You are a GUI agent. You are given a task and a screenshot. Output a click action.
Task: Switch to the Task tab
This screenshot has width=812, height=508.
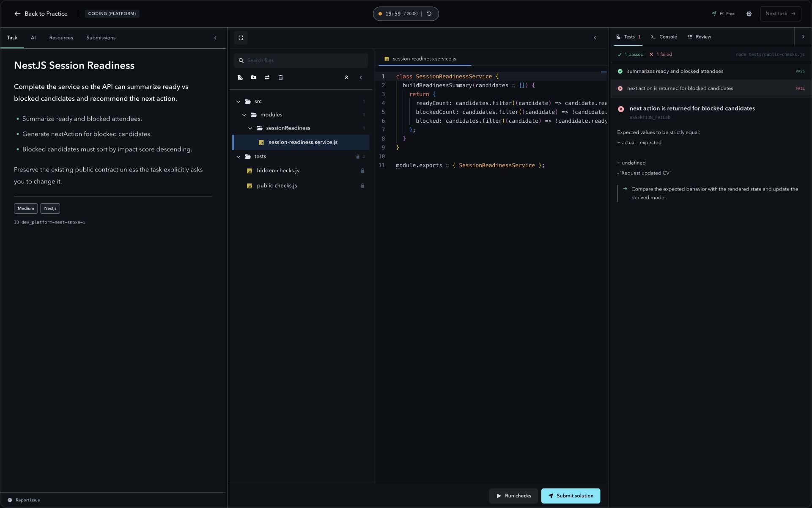[12, 38]
